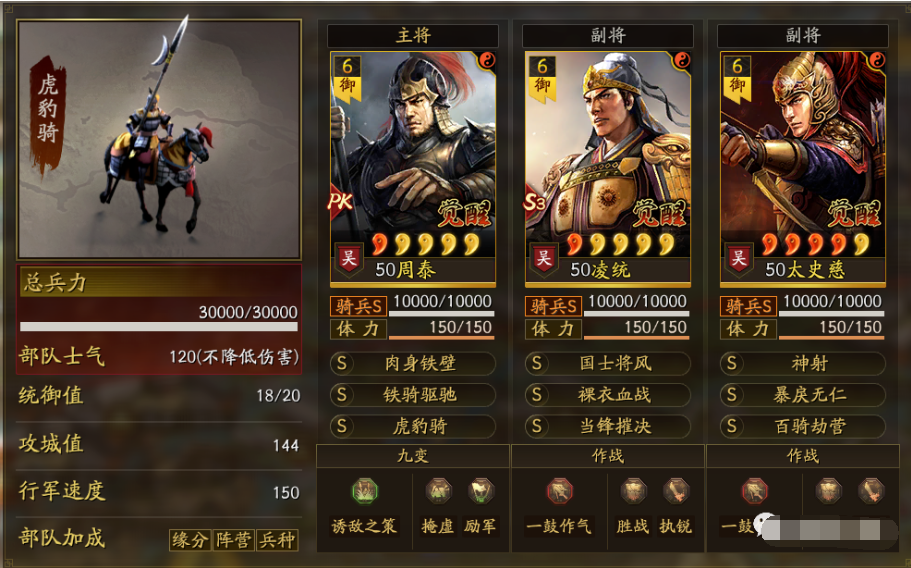This screenshot has width=911, height=568.
Task: Open the 九变 tactics header
Action: (413, 456)
